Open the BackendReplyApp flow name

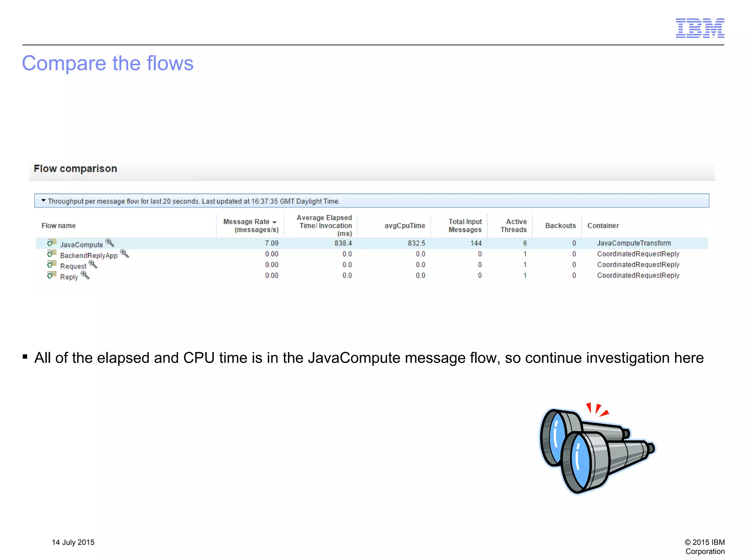89,255
